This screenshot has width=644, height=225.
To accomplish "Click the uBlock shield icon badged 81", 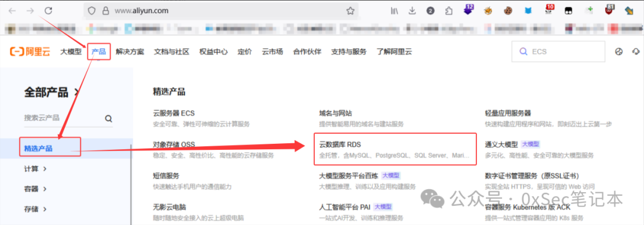I will pyautogui.click(x=609, y=10).
